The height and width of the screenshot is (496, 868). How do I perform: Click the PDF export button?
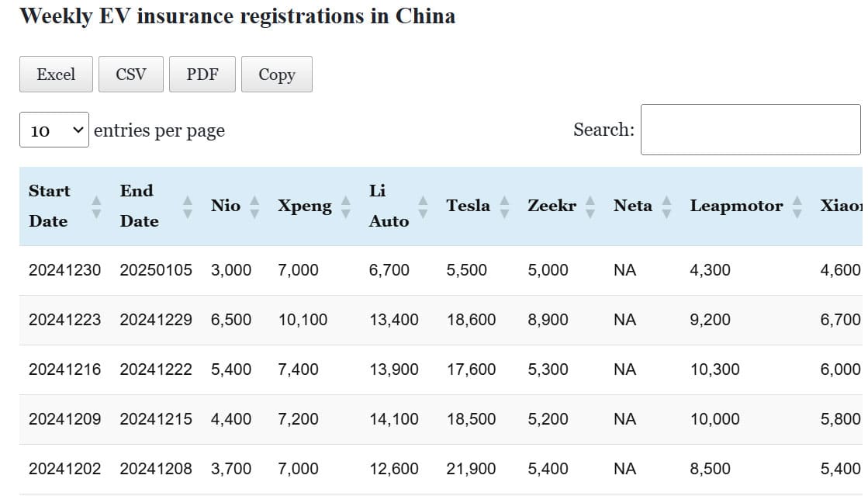202,75
